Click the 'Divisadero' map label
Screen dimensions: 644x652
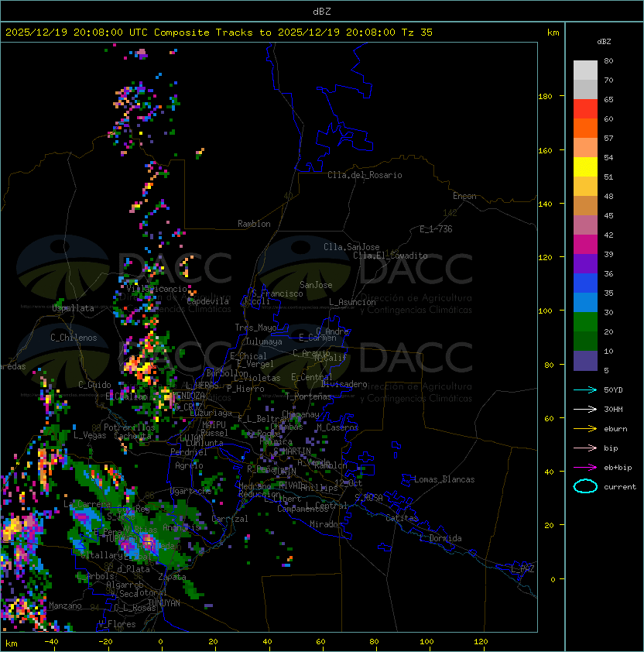point(344,384)
